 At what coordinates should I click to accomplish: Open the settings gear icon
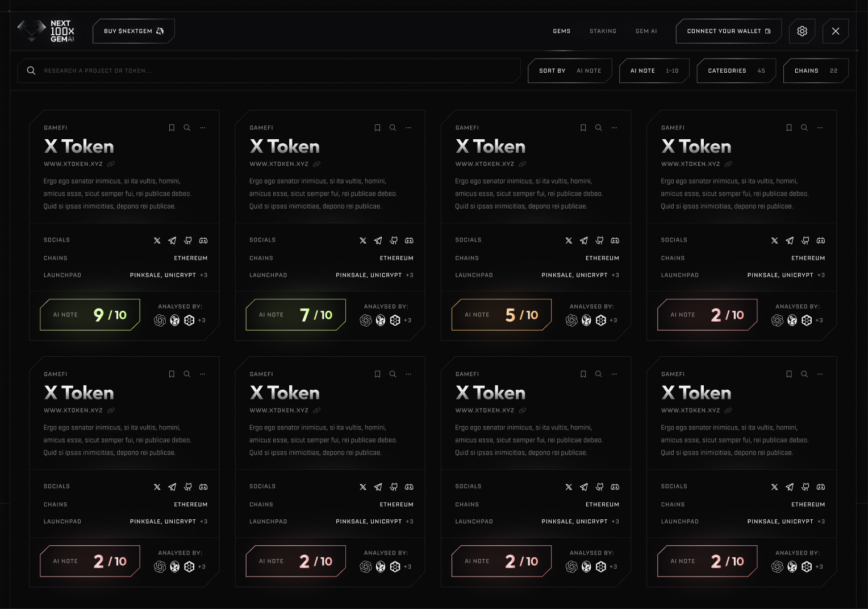point(802,31)
